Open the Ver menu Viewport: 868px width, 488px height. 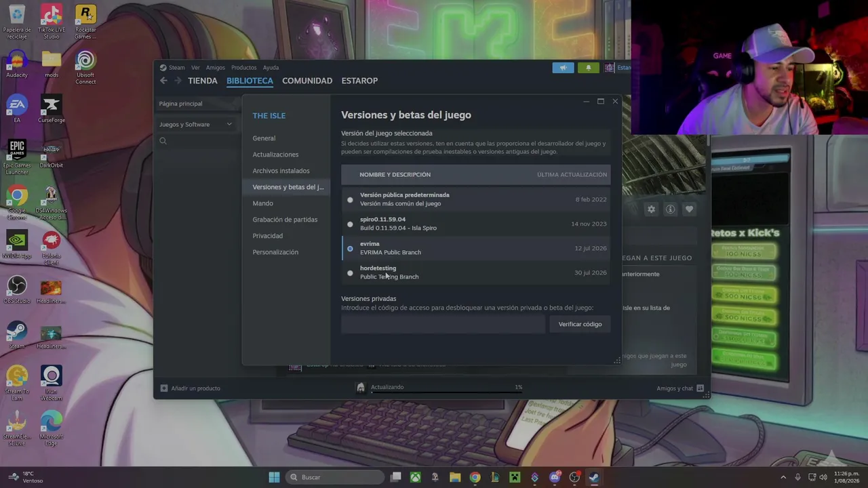(195, 68)
